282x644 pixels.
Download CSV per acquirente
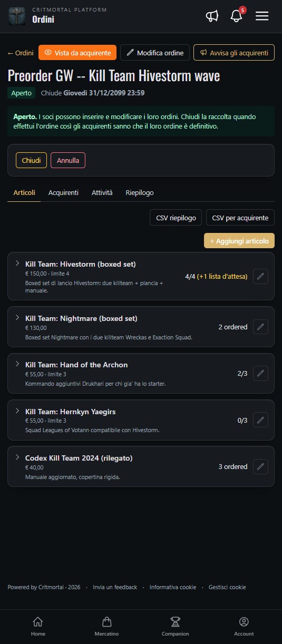click(x=240, y=218)
